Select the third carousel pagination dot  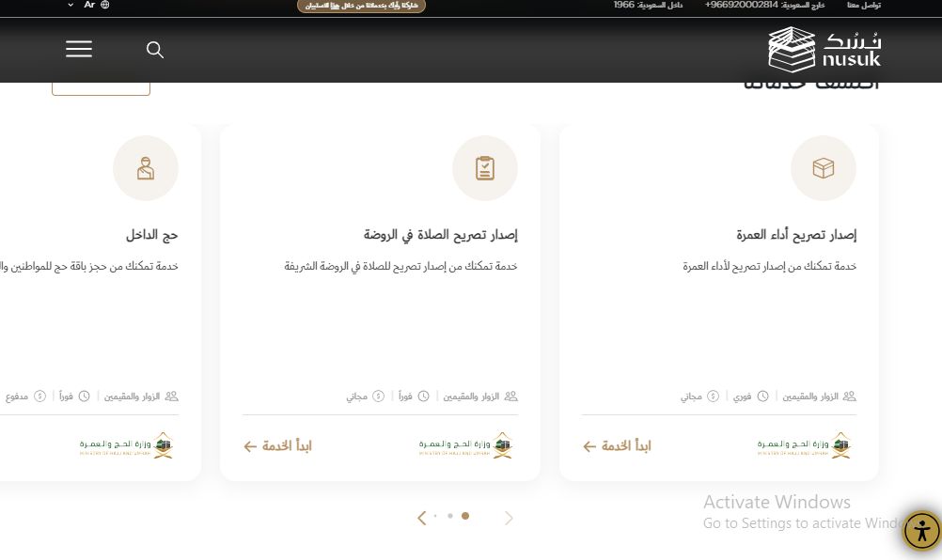[465, 516]
